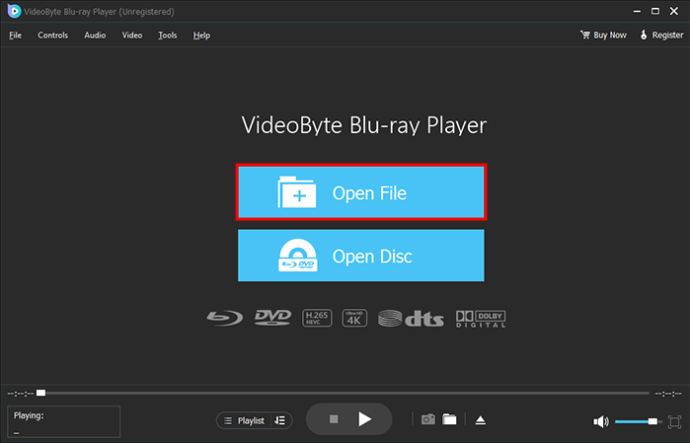Viewport: 690px width, 443px height.
Task: Click the Buy Now cart icon
Action: 585,35
